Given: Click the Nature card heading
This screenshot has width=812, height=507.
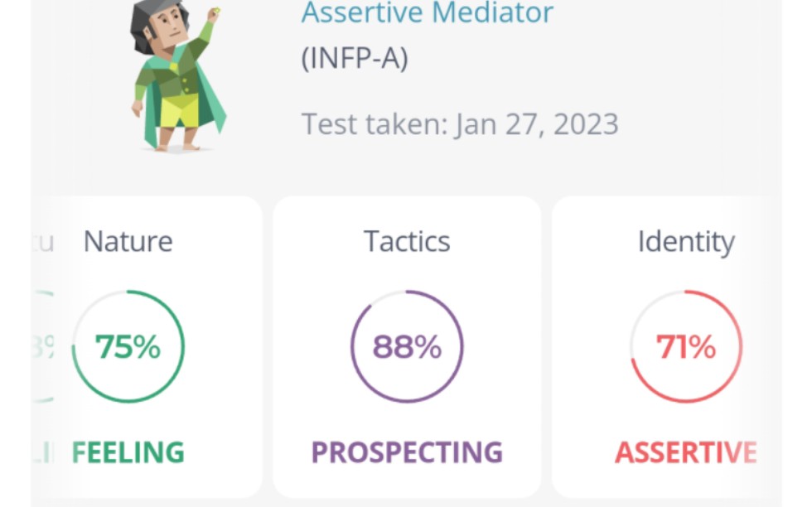Looking at the screenshot, I should (128, 241).
